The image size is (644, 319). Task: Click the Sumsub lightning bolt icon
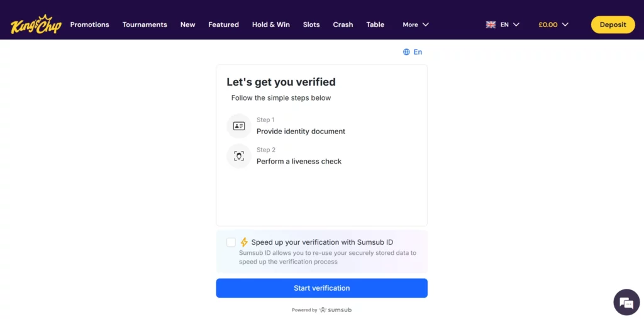point(244,242)
